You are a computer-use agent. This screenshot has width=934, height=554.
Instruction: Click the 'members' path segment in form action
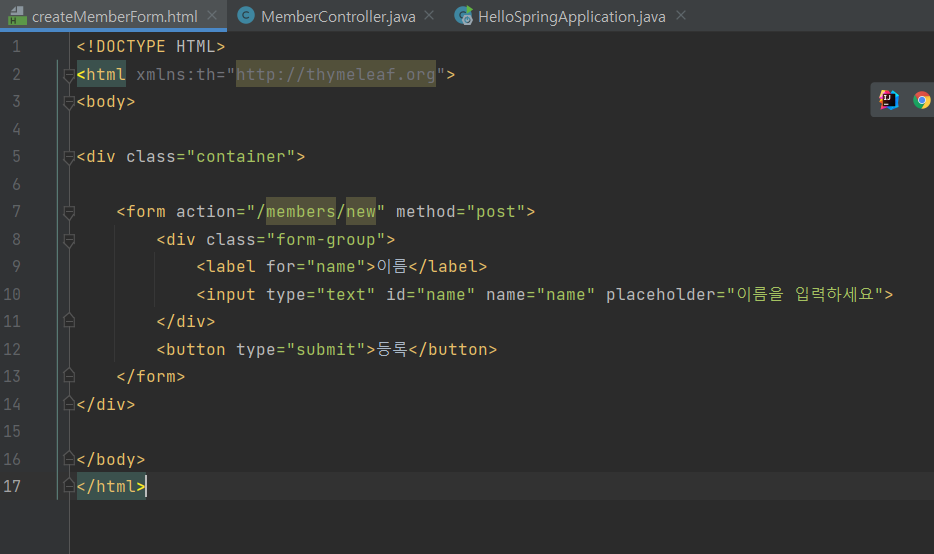[301, 211]
